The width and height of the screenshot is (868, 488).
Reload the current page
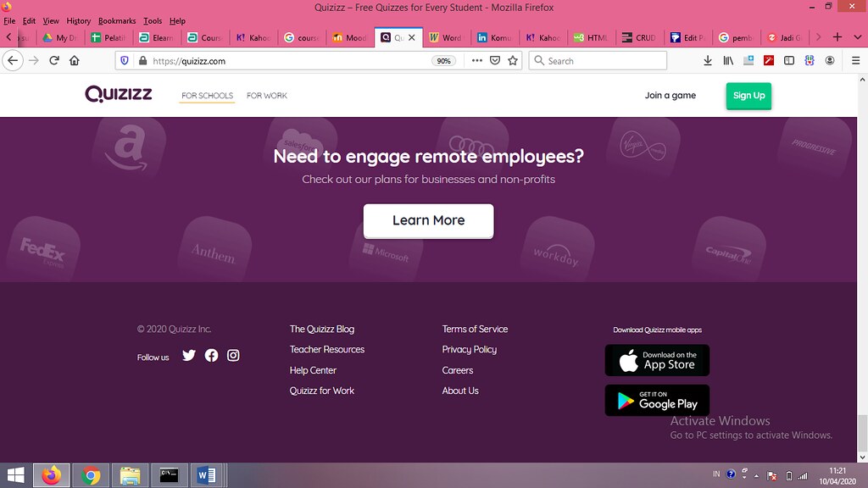point(54,61)
